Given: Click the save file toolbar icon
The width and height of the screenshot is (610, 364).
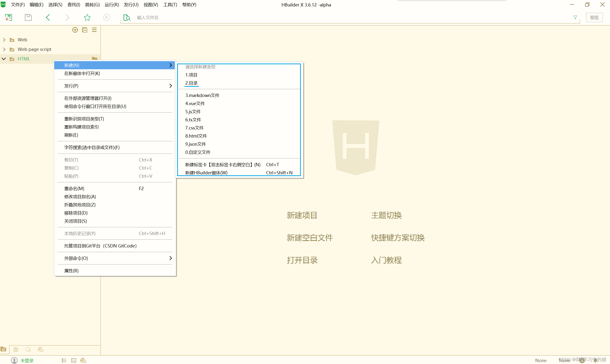Looking at the screenshot, I should point(28,17).
